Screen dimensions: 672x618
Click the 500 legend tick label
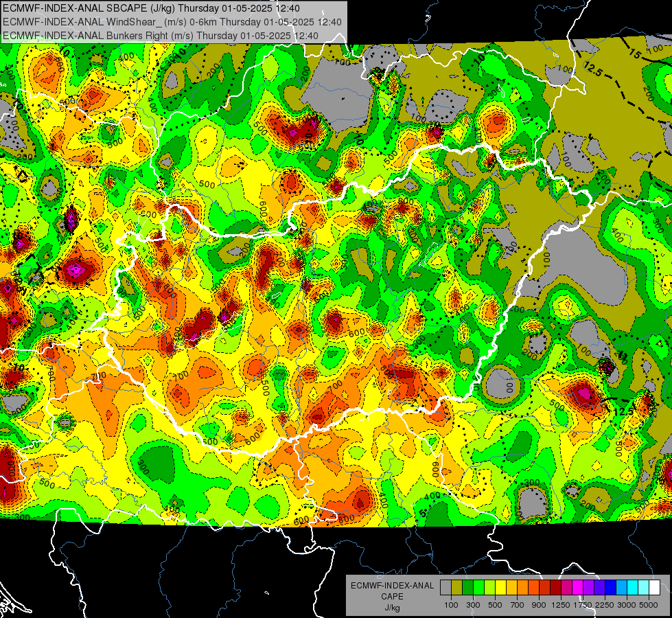pos(495,605)
